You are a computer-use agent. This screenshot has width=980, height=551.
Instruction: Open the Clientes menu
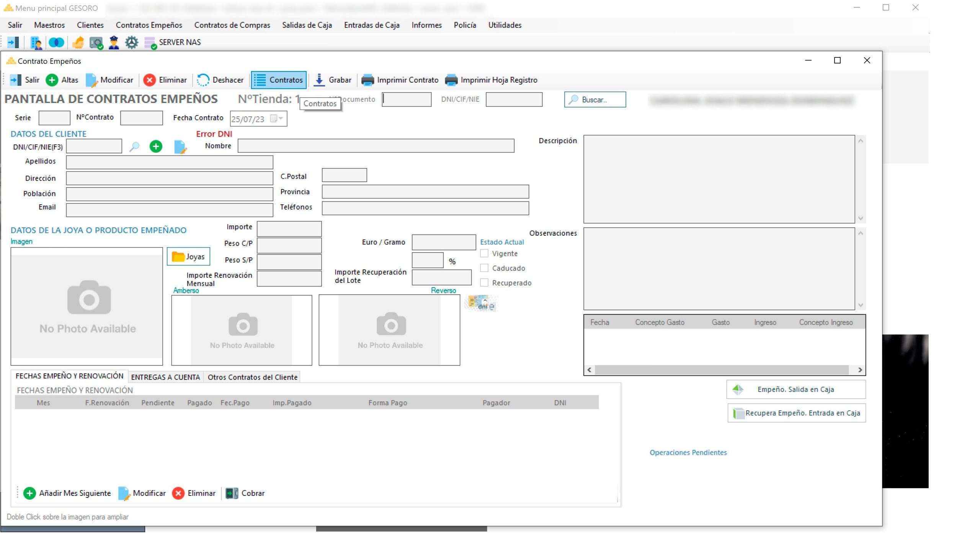tap(90, 25)
